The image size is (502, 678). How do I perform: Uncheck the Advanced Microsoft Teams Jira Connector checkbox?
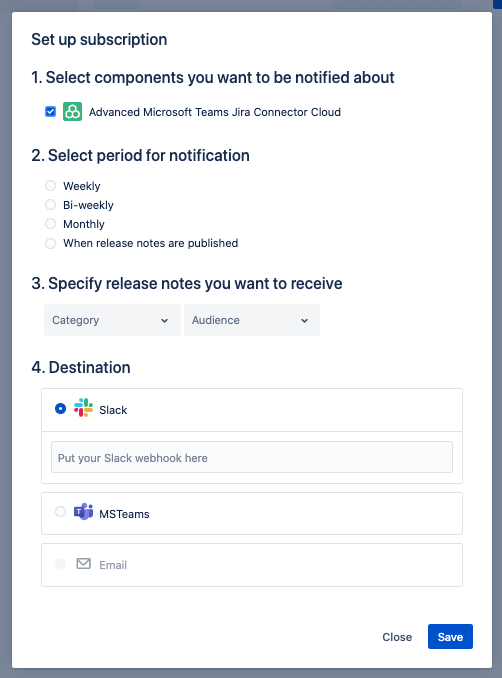point(51,112)
